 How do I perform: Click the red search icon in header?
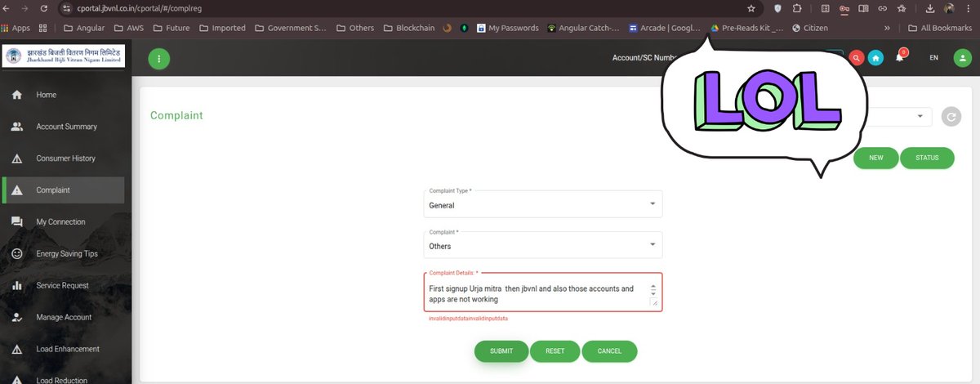point(856,58)
